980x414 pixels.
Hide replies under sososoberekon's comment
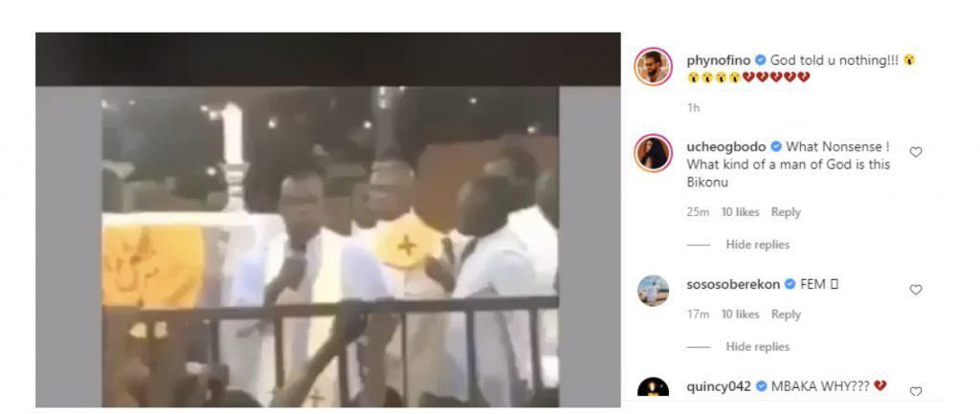pyautogui.click(x=758, y=346)
